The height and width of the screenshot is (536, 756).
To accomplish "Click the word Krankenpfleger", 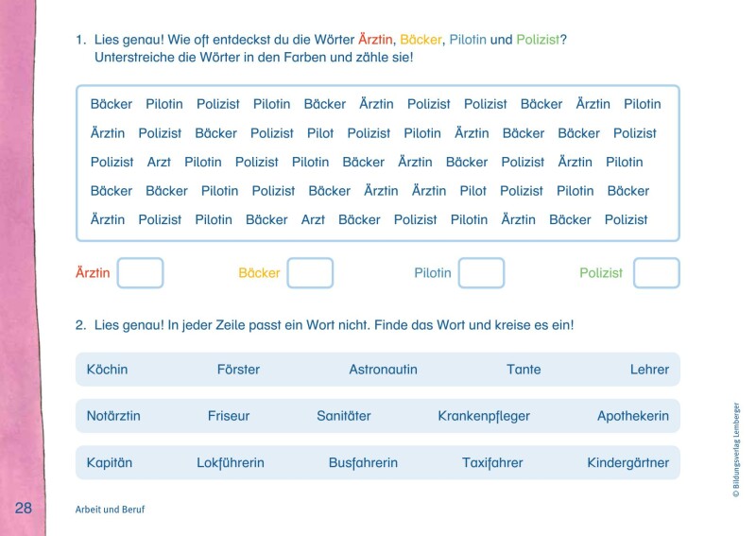I will [484, 416].
